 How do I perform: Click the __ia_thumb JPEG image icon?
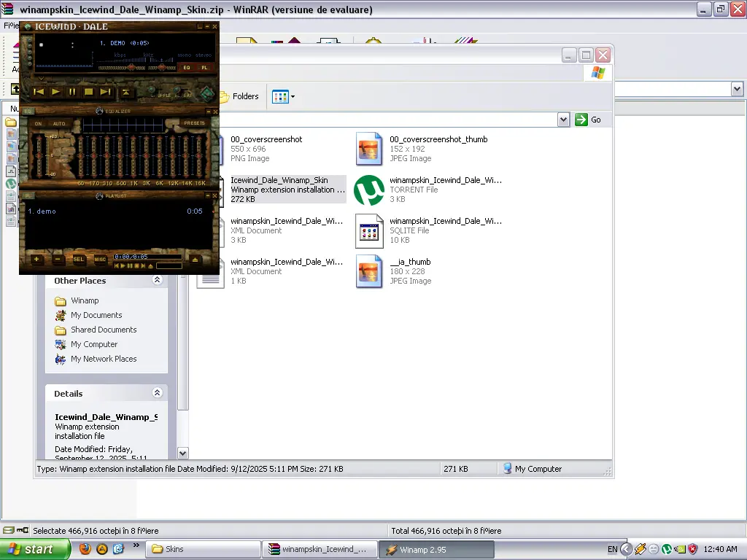click(x=369, y=271)
